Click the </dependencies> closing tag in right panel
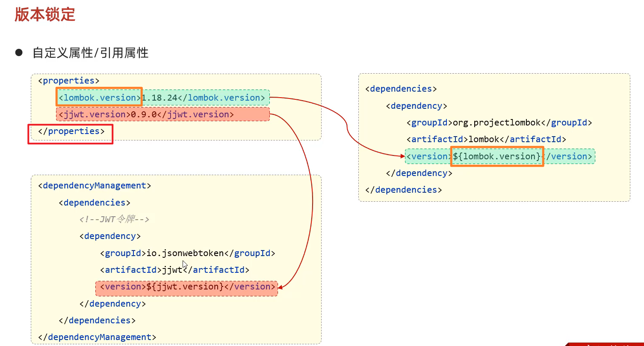This screenshot has width=644, height=346. [403, 190]
